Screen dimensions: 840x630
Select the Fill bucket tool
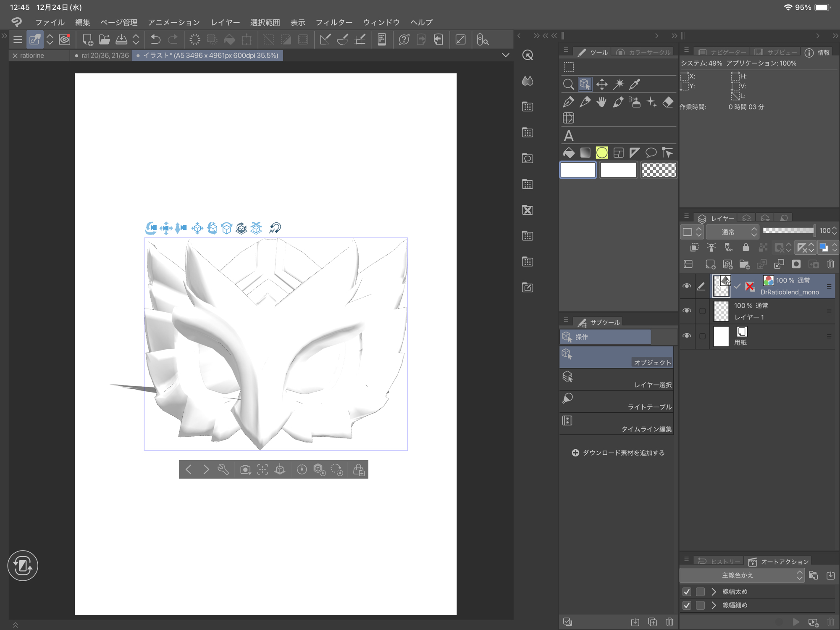pos(568,153)
